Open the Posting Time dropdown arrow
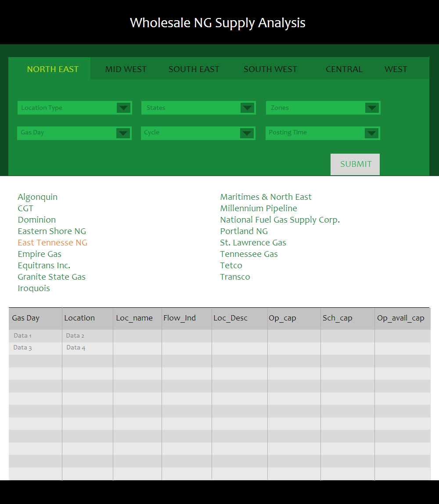This screenshot has width=439, height=504. tap(371, 133)
